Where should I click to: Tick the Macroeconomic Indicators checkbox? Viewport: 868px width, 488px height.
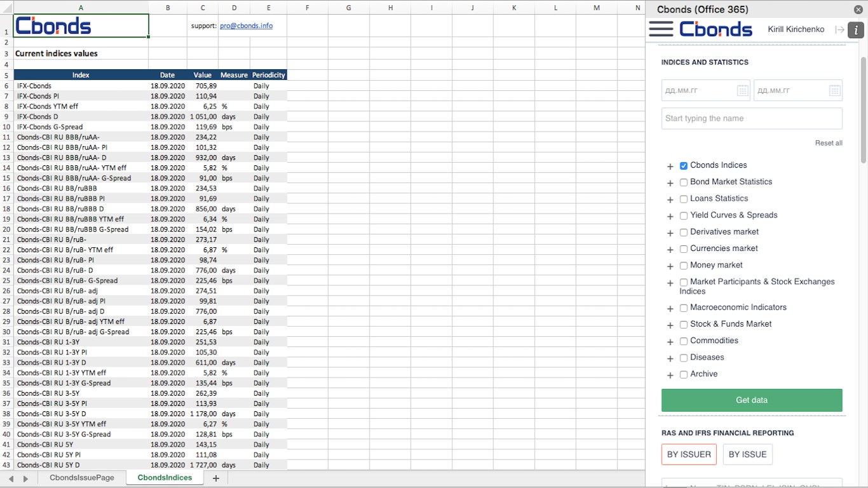pos(684,308)
